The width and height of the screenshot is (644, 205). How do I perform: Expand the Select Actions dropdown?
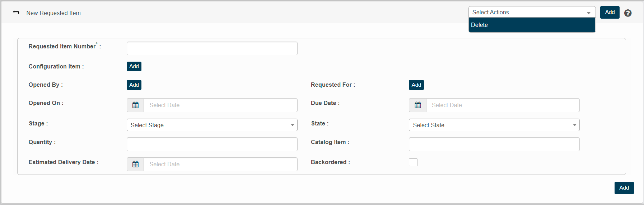click(532, 12)
